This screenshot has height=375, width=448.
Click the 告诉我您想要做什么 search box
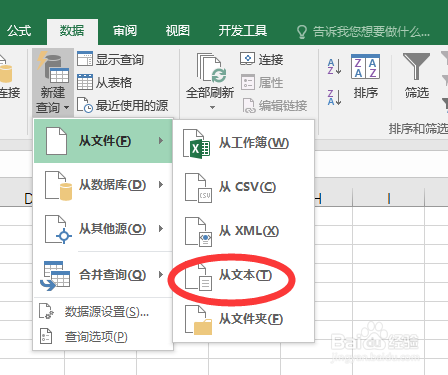(371, 32)
